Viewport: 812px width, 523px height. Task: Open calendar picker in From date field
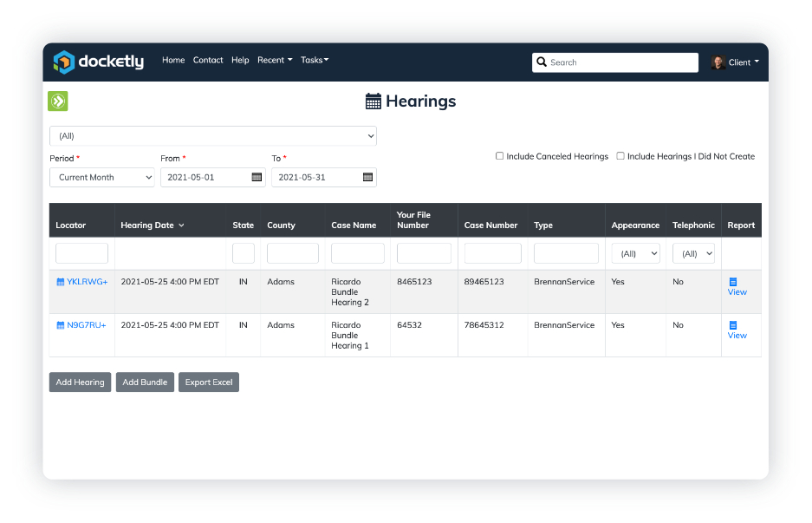tap(257, 177)
